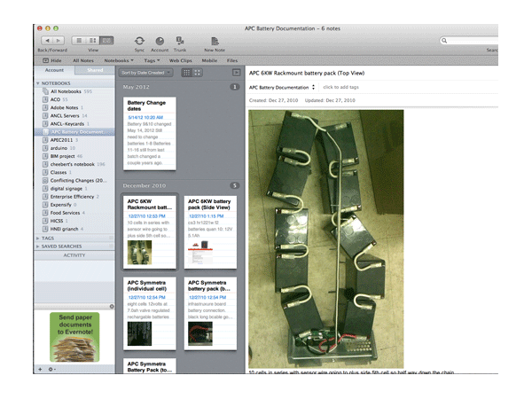Select the APC Battery Document notebook
Viewport: 532px width, 399px height.
(x=74, y=131)
